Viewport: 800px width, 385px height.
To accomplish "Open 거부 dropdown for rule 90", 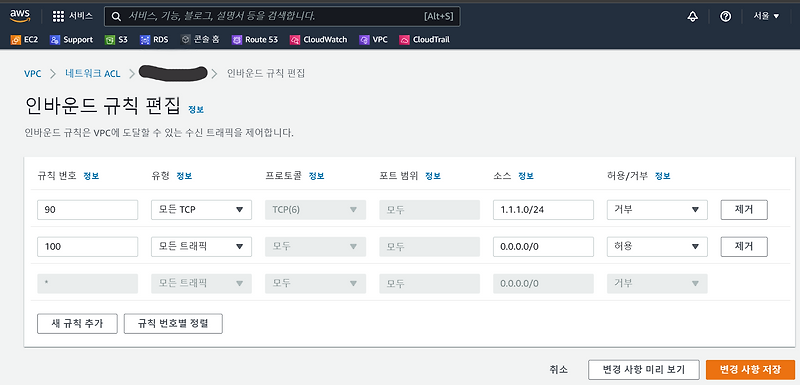I will [x=657, y=210].
